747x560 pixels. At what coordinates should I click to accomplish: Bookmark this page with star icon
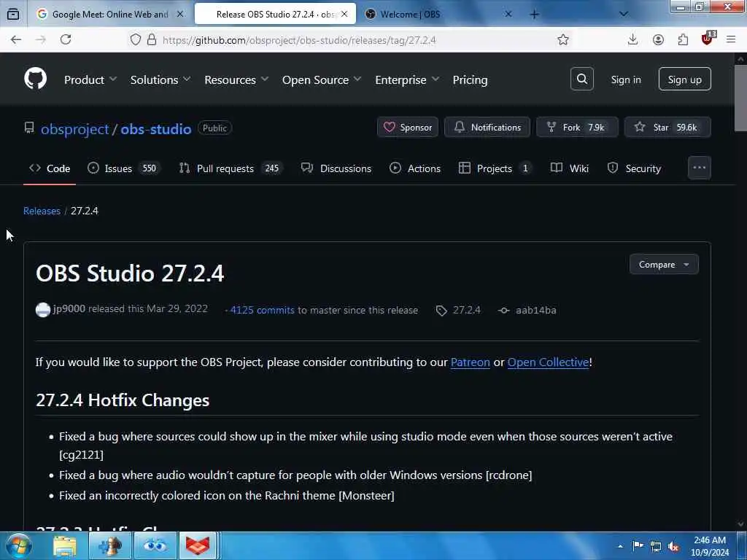pos(563,40)
